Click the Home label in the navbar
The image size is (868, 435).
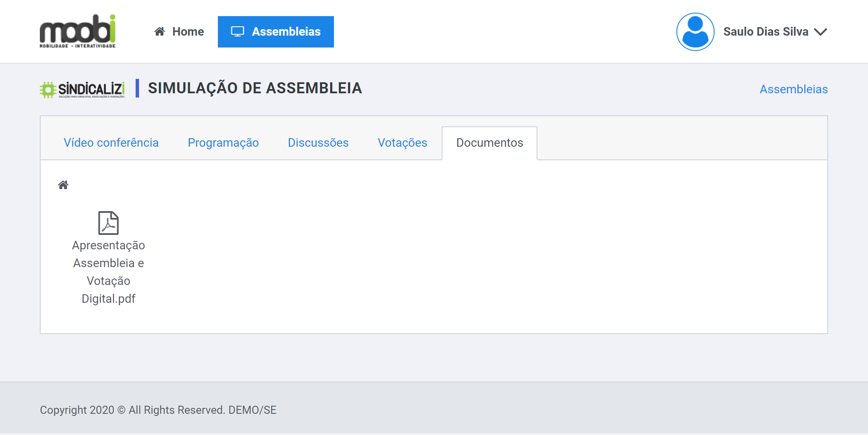(x=188, y=32)
